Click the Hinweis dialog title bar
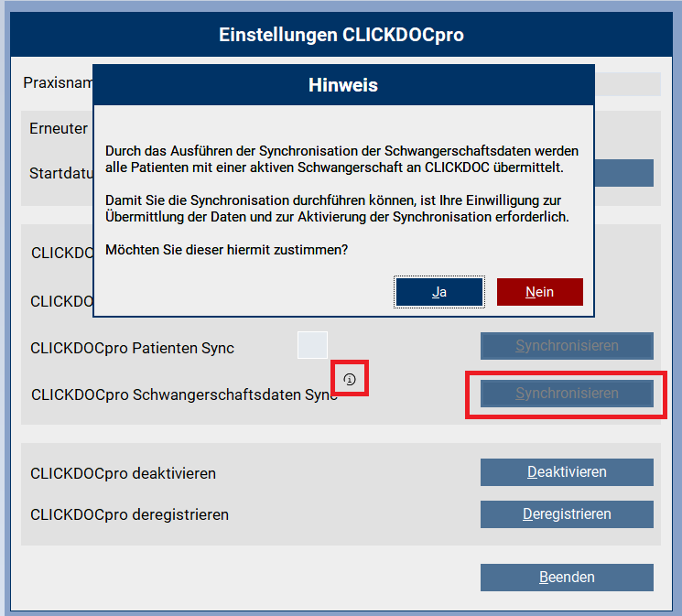This screenshot has width=682, height=616. (343, 86)
